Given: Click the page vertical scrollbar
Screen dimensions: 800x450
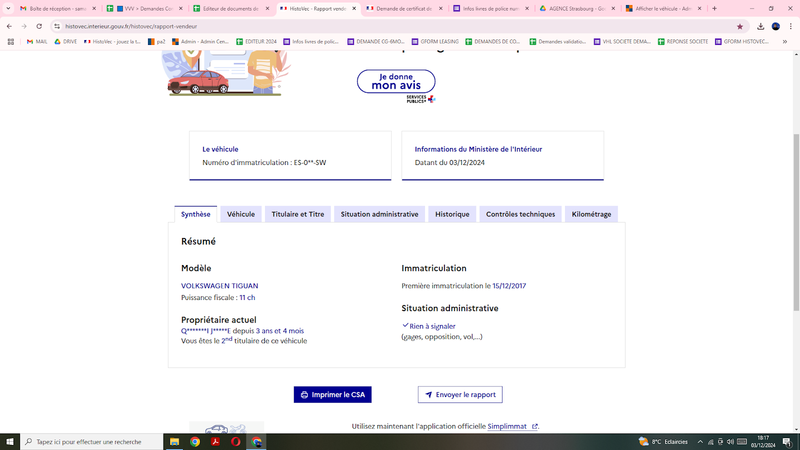Looking at the screenshot, I should pos(796,222).
